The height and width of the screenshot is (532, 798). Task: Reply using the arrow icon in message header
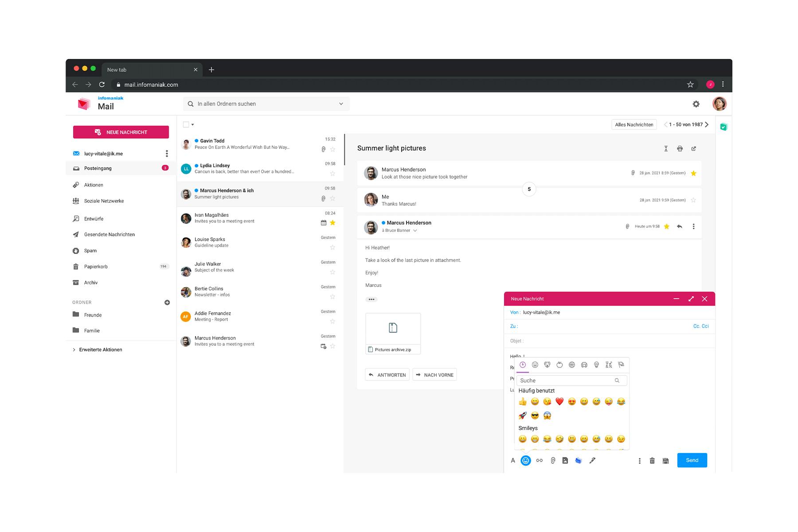pyautogui.click(x=680, y=227)
